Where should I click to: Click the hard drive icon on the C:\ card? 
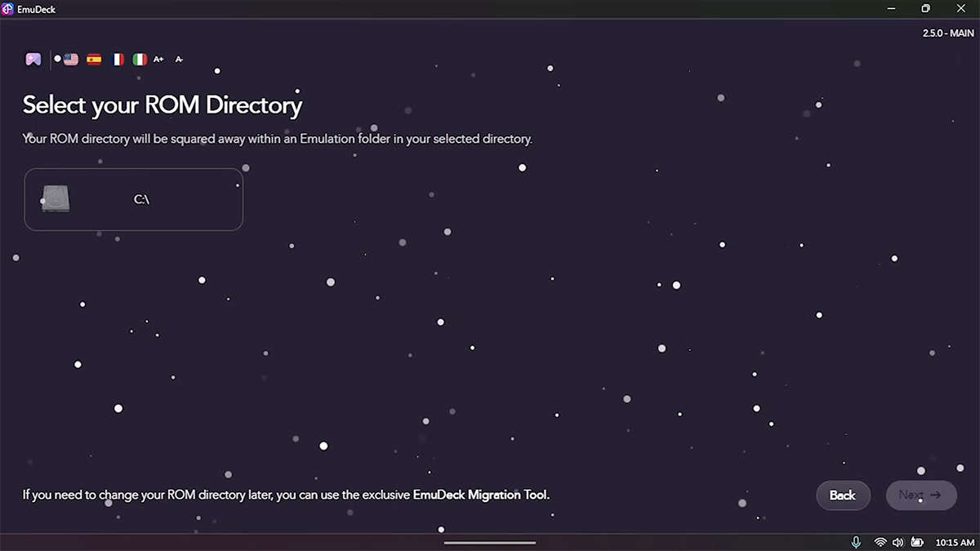(x=55, y=198)
